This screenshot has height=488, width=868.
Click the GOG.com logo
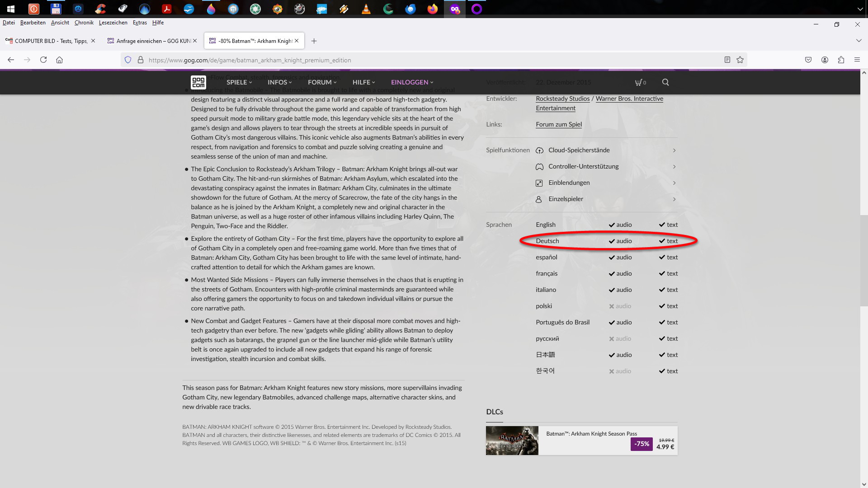pos(198,82)
